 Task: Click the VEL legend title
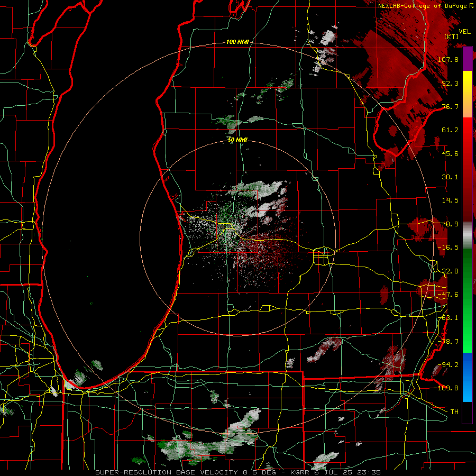[464, 31]
